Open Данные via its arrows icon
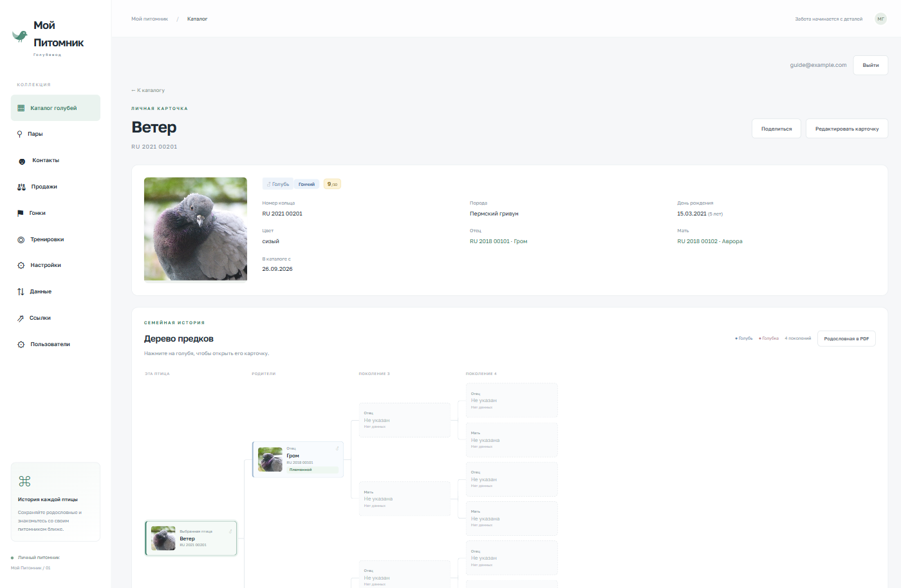901x588 pixels. 21,292
